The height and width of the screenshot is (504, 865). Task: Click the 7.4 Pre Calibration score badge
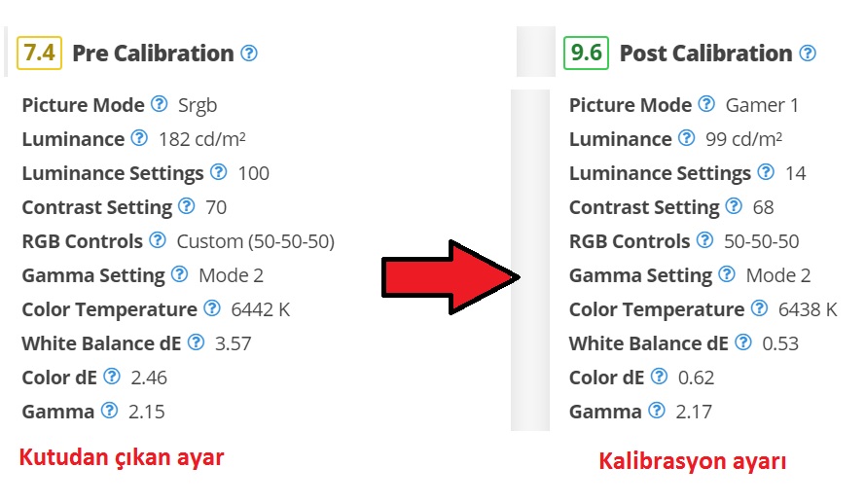tap(39, 53)
